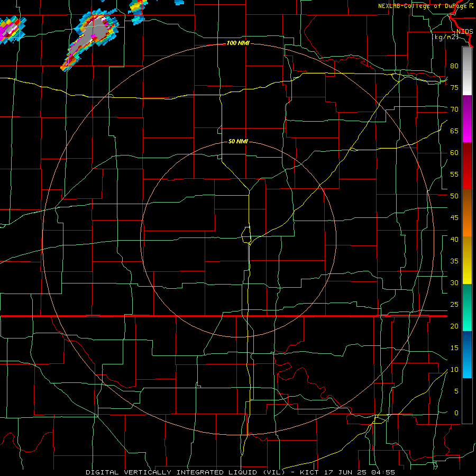Select the 75 value on the VIL scale
Screen dimensions: 476x476
coord(454,87)
